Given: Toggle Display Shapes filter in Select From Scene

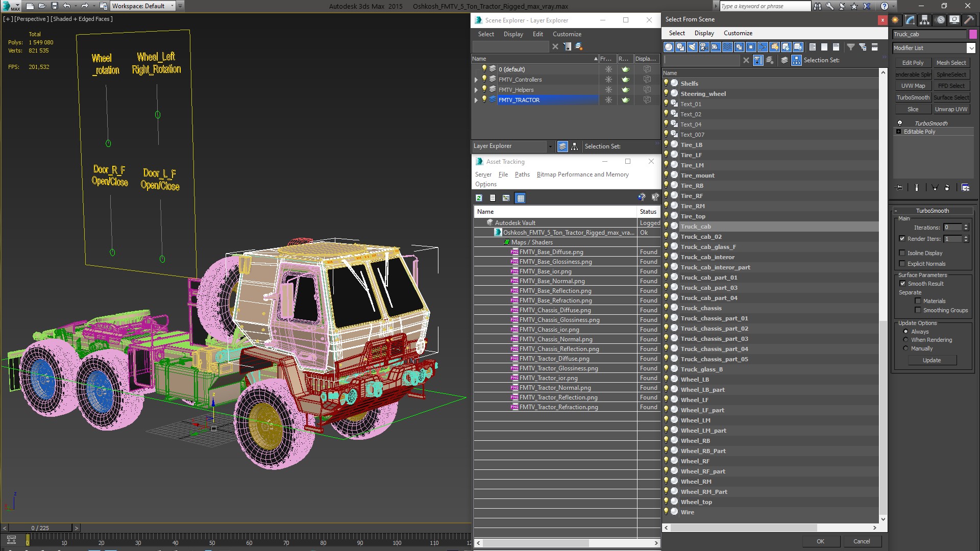Looking at the screenshot, I should point(680,47).
